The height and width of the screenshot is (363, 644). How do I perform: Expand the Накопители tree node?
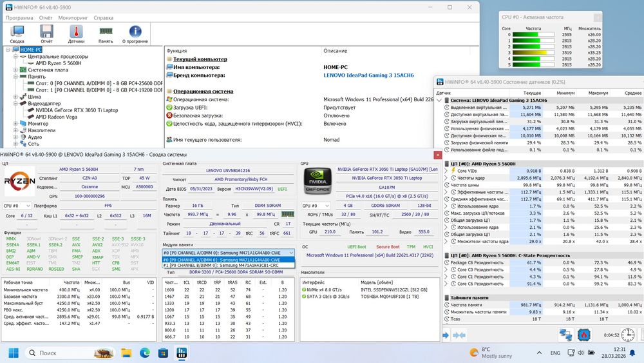[x=15, y=130]
